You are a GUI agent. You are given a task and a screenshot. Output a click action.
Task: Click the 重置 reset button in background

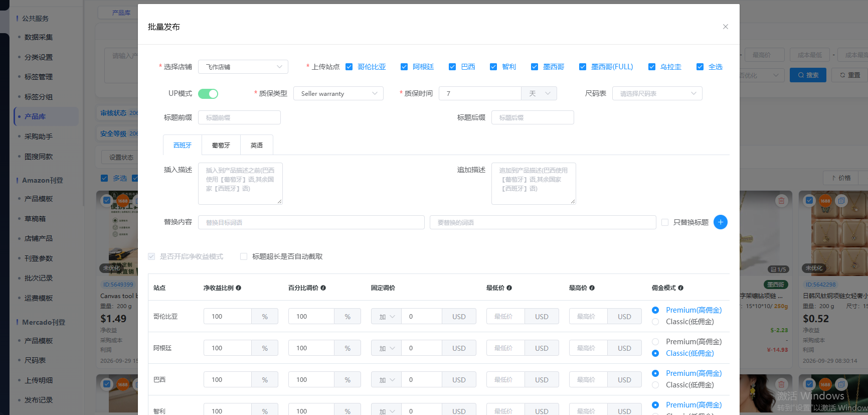coord(850,75)
